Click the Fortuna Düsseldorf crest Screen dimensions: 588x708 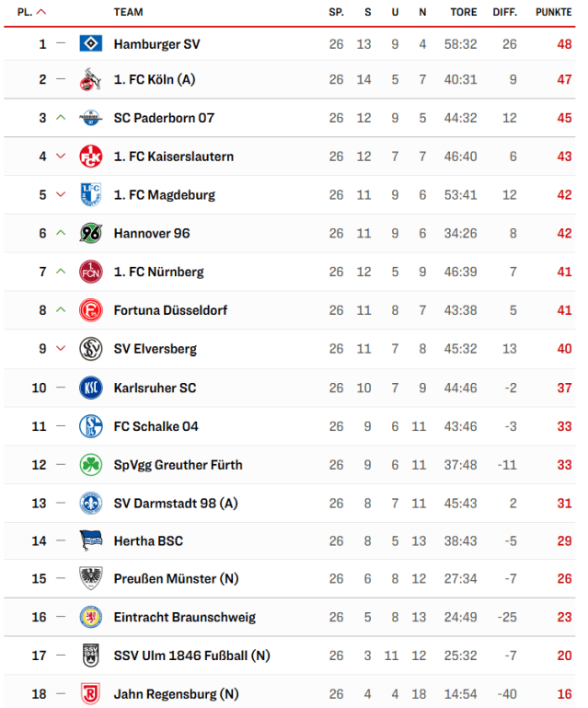[90, 310]
